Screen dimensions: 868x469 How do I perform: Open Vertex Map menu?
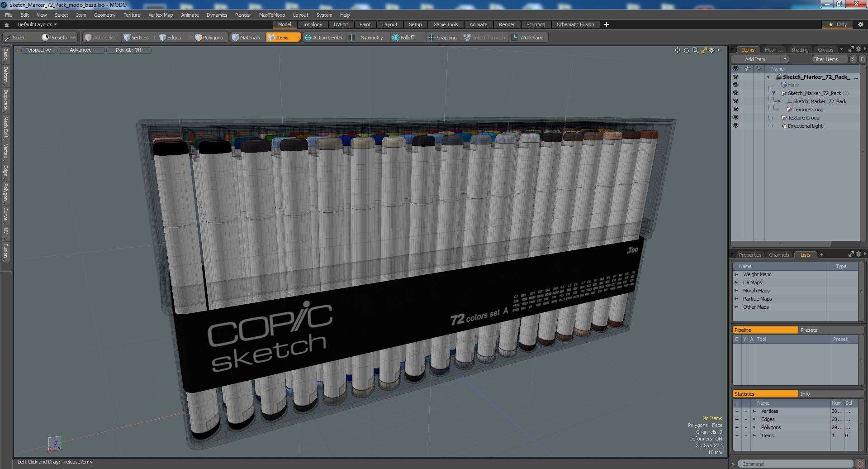(161, 15)
